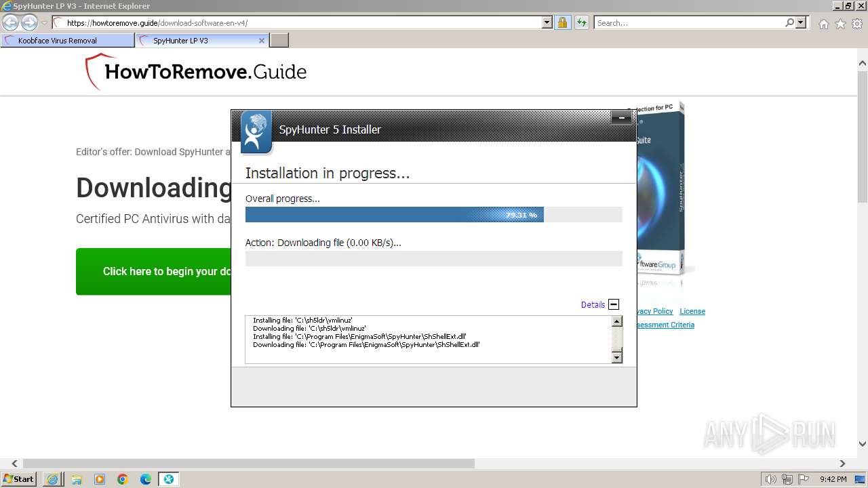This screenshot has width=868, height=488.
Task: Go forward with the IE forward arrow
Action: [29, 22]
